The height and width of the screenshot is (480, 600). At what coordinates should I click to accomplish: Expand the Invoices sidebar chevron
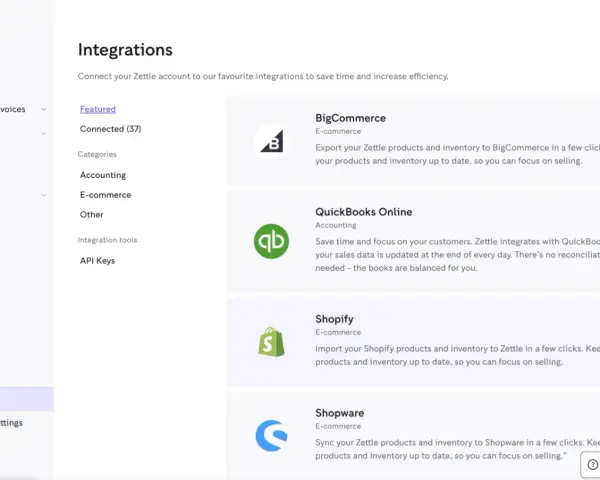point(44,109)
